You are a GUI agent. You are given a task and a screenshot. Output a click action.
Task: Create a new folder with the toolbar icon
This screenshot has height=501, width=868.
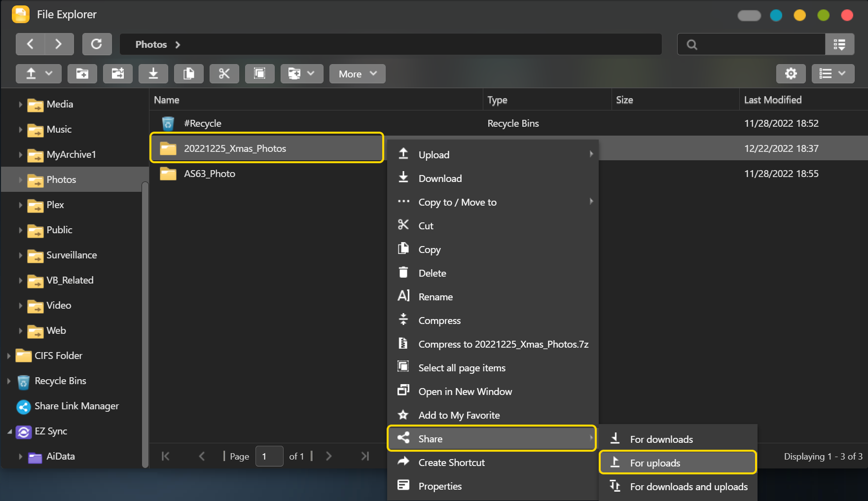[x=82, y=74]
